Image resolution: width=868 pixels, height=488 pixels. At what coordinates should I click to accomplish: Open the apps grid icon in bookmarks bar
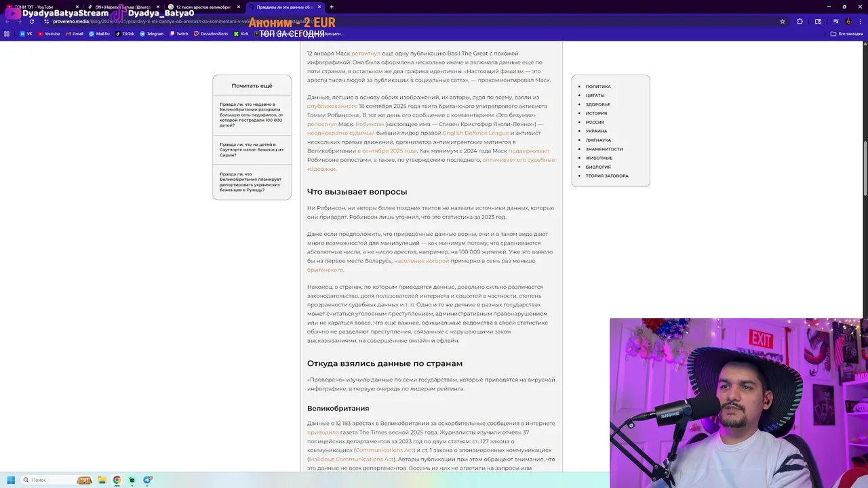(7, 33)
